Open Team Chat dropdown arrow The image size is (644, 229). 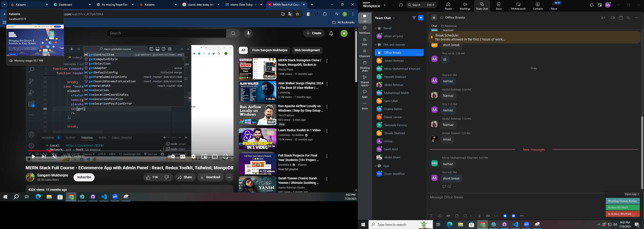click(394, 18)
